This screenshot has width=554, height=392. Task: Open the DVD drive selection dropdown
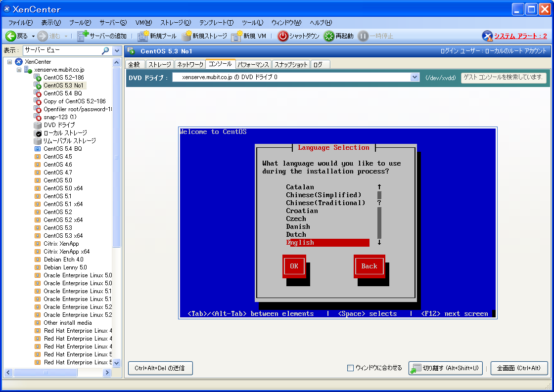tap(415, 77)
